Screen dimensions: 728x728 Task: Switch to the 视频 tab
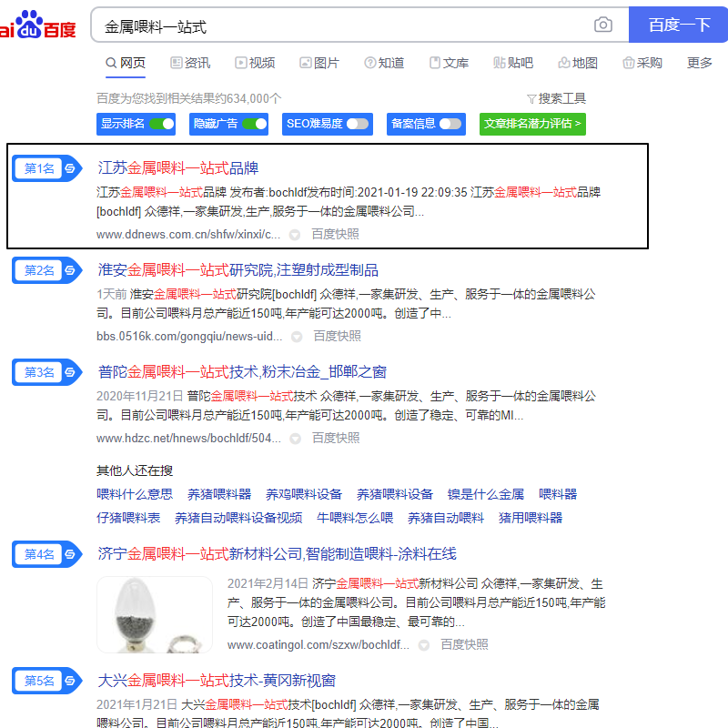255,63
